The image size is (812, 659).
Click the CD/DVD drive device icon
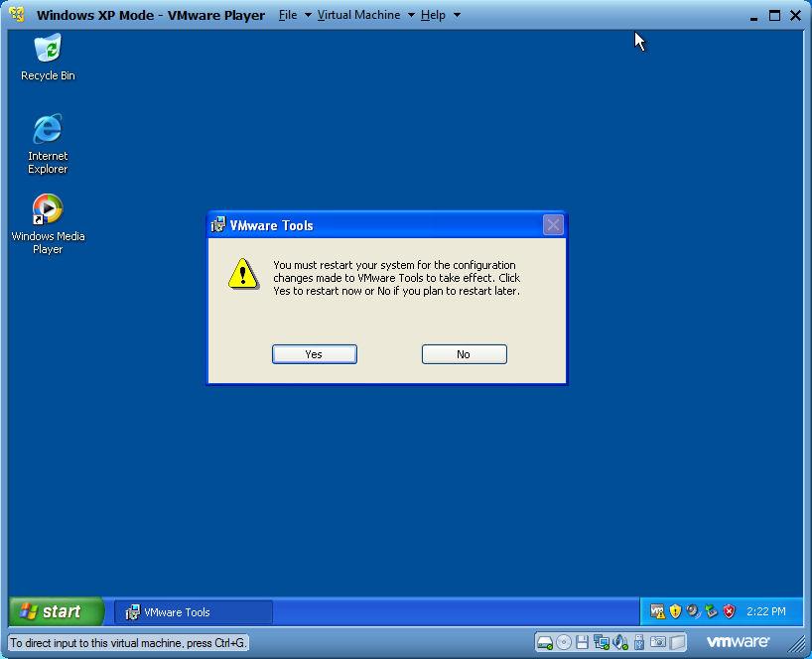coord(563,642)
